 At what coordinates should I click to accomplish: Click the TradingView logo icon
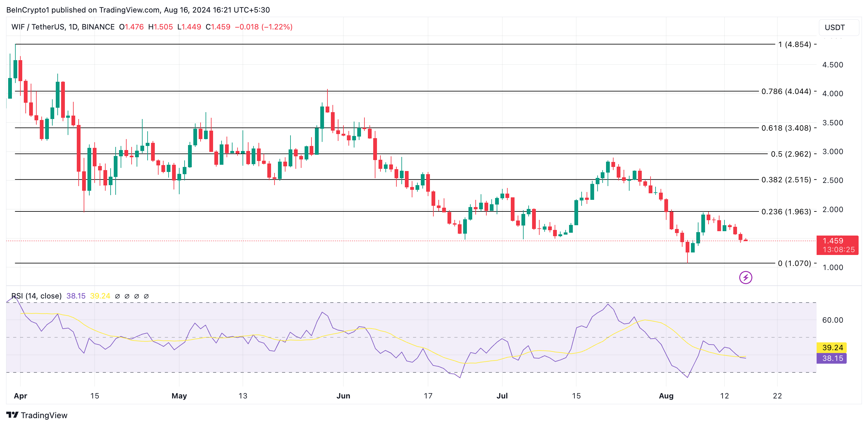[13, 415]
